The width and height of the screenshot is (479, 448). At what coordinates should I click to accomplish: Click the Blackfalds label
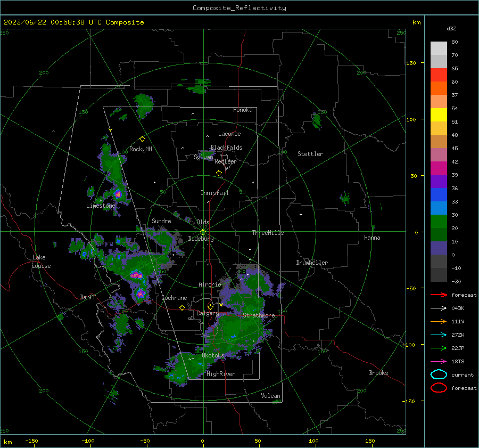point(226,148)
